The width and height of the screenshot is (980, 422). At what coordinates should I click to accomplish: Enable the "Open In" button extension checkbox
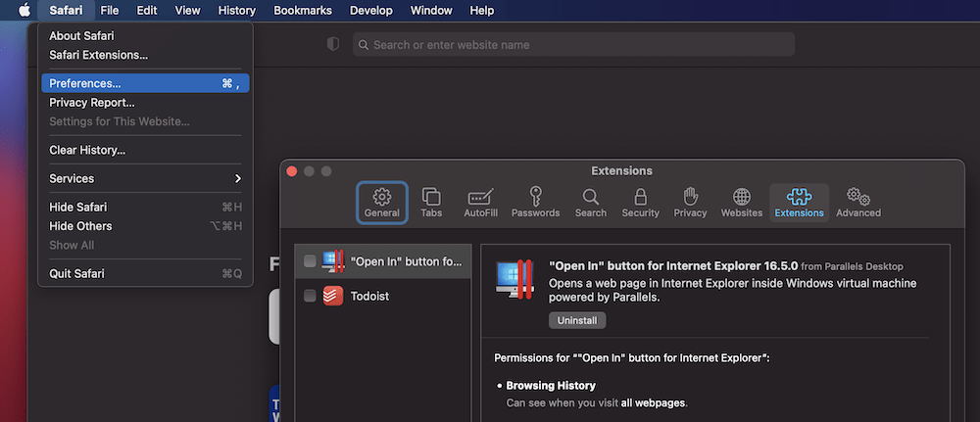tap(310, 261)
